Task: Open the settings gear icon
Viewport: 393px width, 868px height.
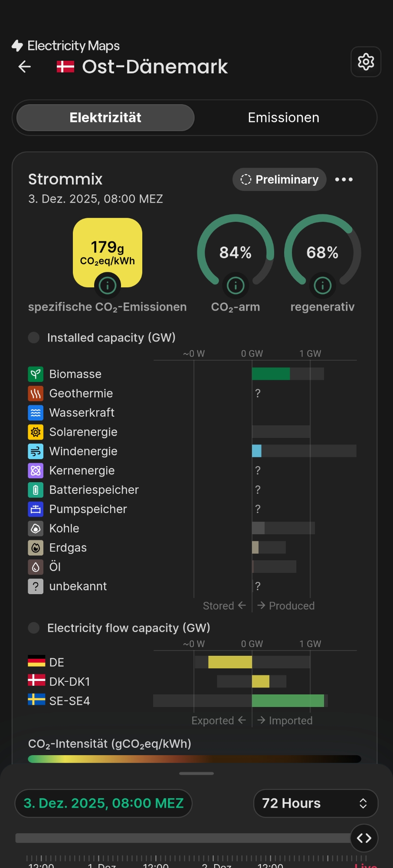Action: coord(366,62)
